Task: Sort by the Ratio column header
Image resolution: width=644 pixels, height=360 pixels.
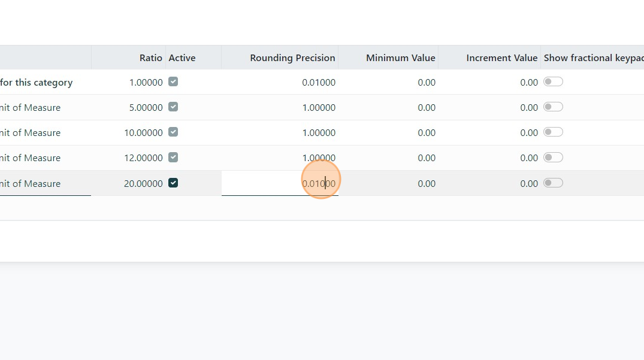Action: click(150, 58)
